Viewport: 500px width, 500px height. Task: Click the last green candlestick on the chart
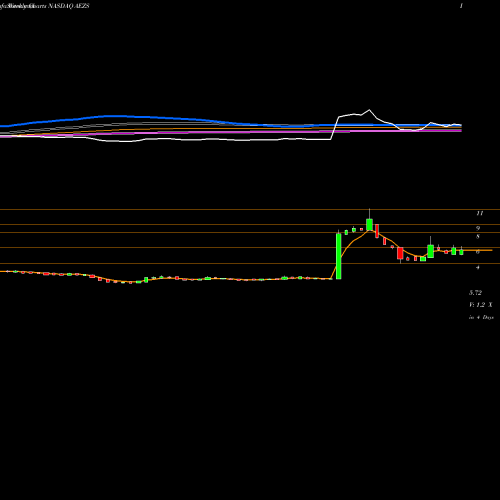click(x=461, y=251)
